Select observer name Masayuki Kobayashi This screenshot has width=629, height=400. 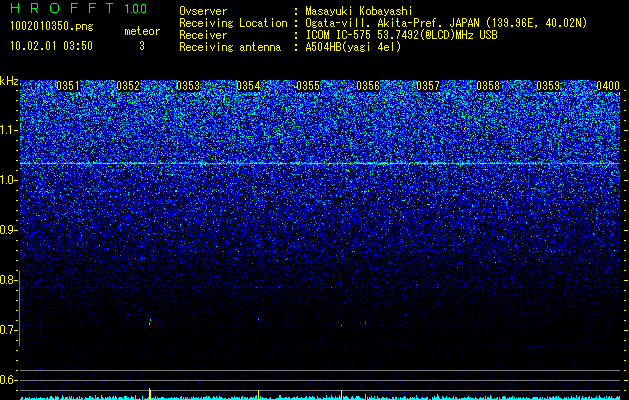pos(359,11)
